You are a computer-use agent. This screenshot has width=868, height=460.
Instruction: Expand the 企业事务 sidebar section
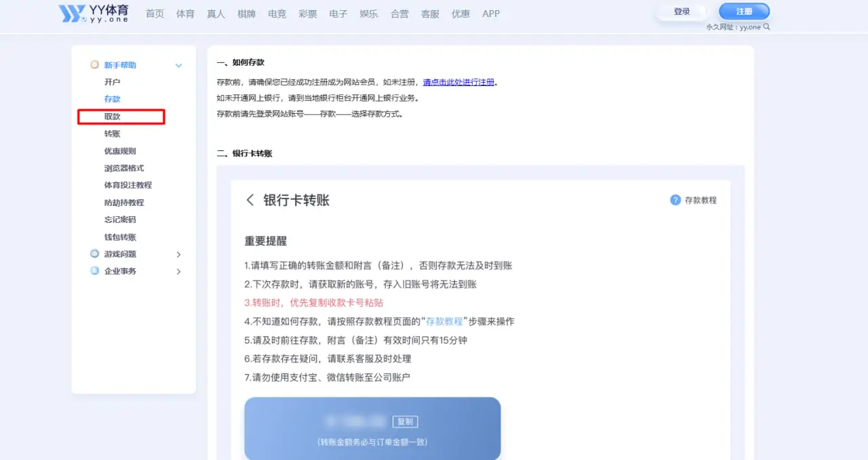click(x=178, y=270)
